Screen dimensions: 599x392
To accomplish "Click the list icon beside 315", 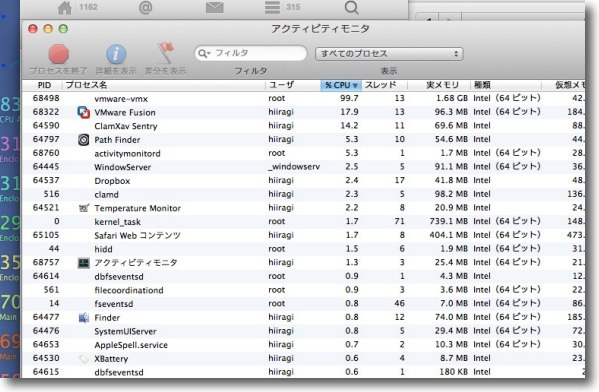I will point(272,7).
